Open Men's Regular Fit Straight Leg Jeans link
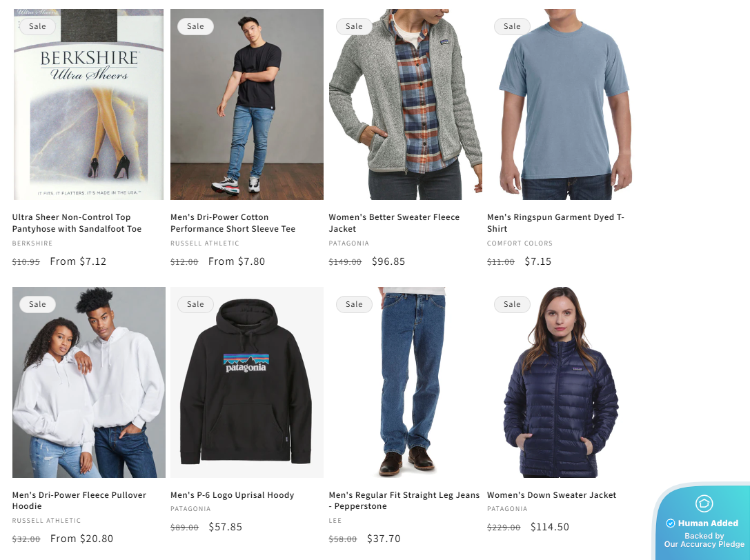Image resolution: width=750 pixels, height=560 pixels. tap(404, 500)
